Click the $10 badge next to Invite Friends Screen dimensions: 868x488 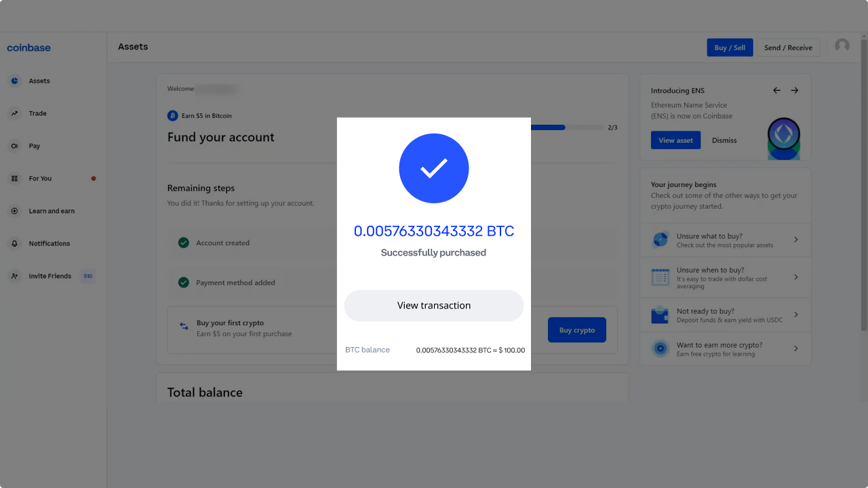88,276
